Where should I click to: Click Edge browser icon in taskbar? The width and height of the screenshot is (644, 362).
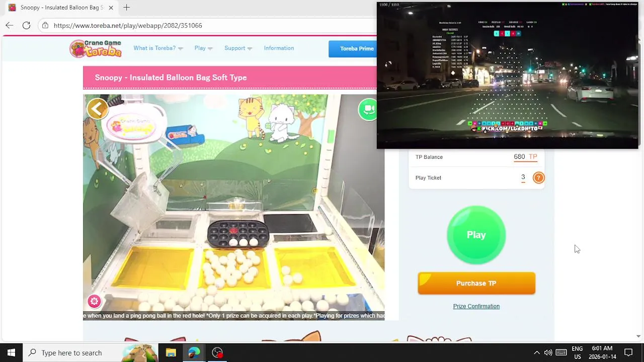(x=194, y=352)
